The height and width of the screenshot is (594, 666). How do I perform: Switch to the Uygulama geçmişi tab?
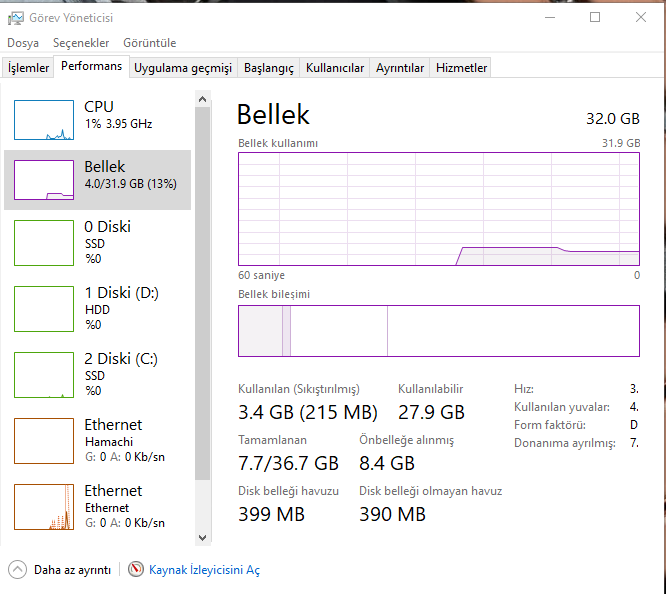183,68
